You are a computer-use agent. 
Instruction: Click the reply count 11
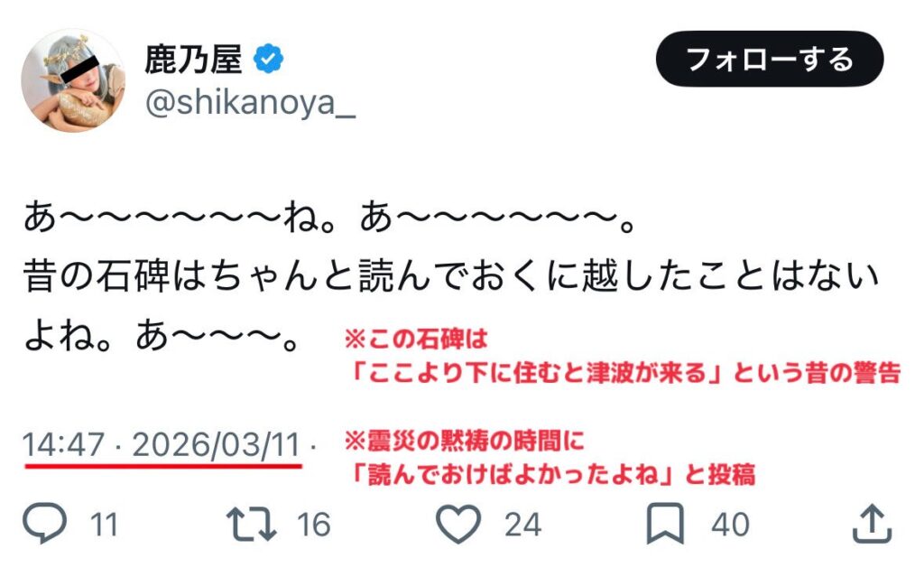(x=104, y=525)
